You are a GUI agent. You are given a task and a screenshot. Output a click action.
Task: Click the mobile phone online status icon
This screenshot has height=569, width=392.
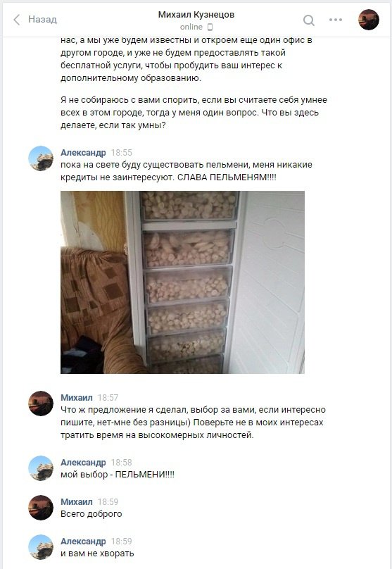tap(210, 27)
